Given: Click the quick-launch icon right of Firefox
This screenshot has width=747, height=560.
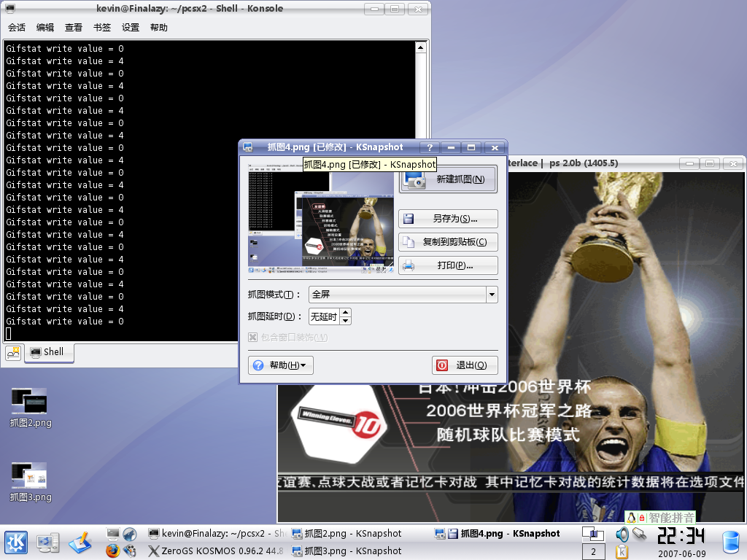Looking at the screenshot, I should tap(130, 551).
